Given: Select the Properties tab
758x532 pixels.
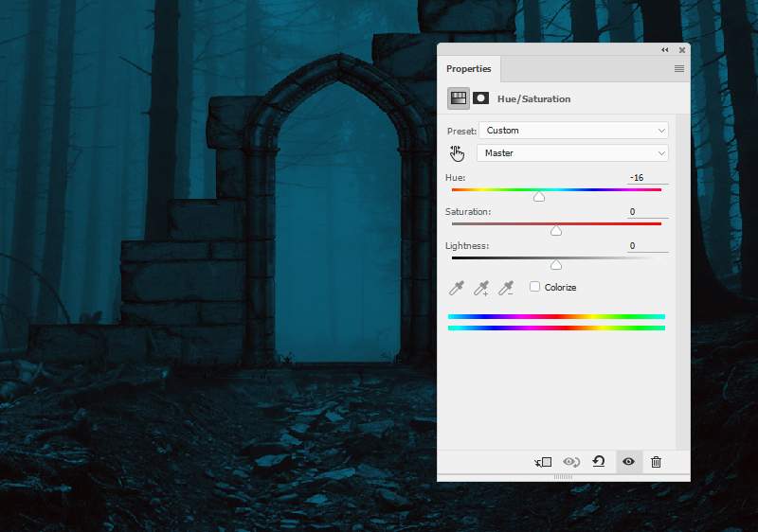Looking at the screenshot, I should (x=469, y=69).
